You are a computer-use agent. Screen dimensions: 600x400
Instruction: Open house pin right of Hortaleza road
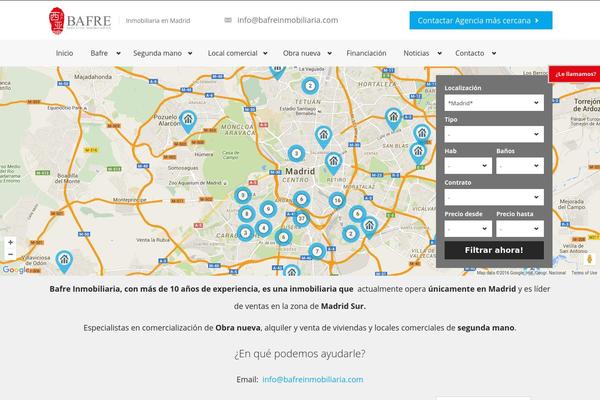pyautogui.click(x=393, y=119)
